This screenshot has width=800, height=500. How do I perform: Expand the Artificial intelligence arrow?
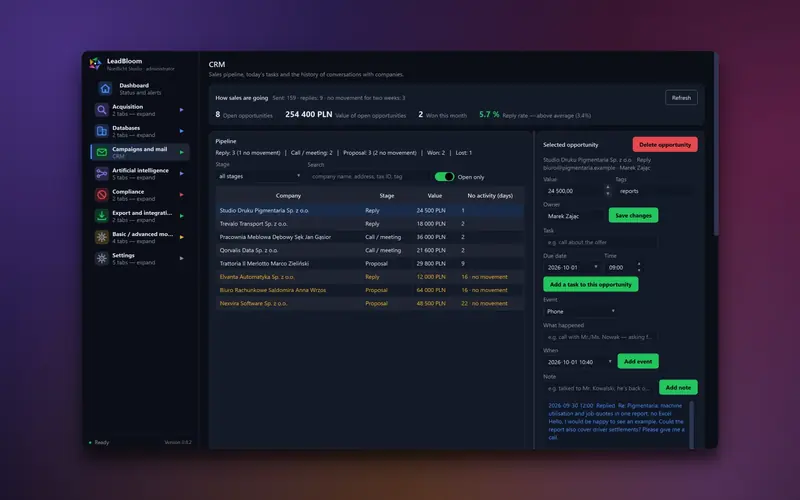pos(181,173)
